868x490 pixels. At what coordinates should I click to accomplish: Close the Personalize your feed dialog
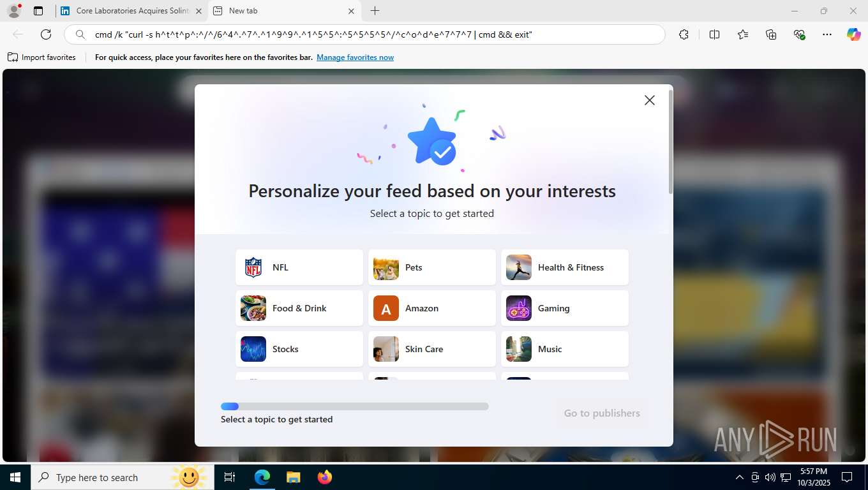(649, 100)
